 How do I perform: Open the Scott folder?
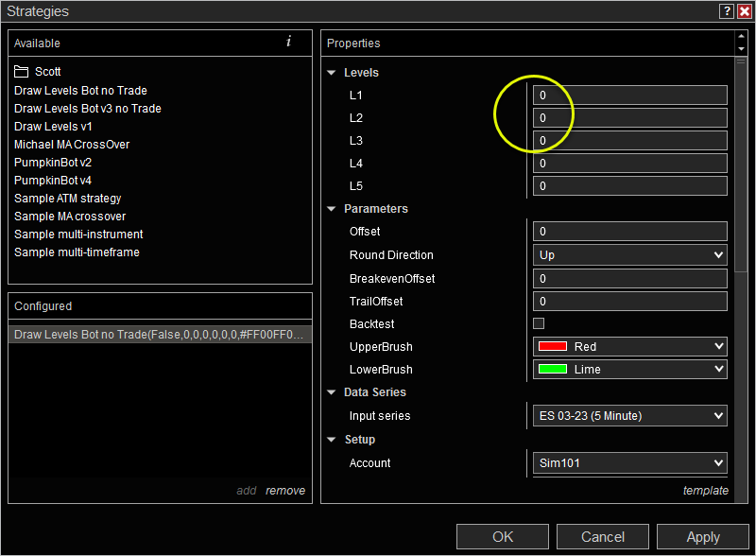click(x=38, y=72)
